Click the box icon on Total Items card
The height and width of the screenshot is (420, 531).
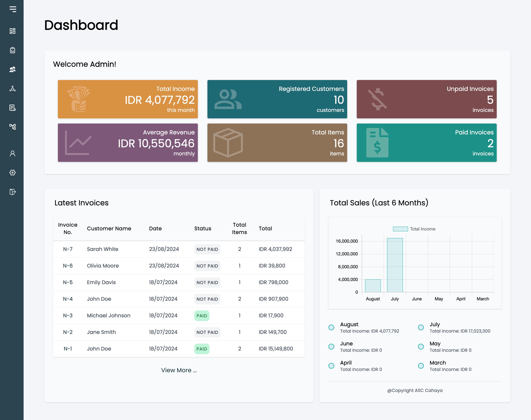228,143
